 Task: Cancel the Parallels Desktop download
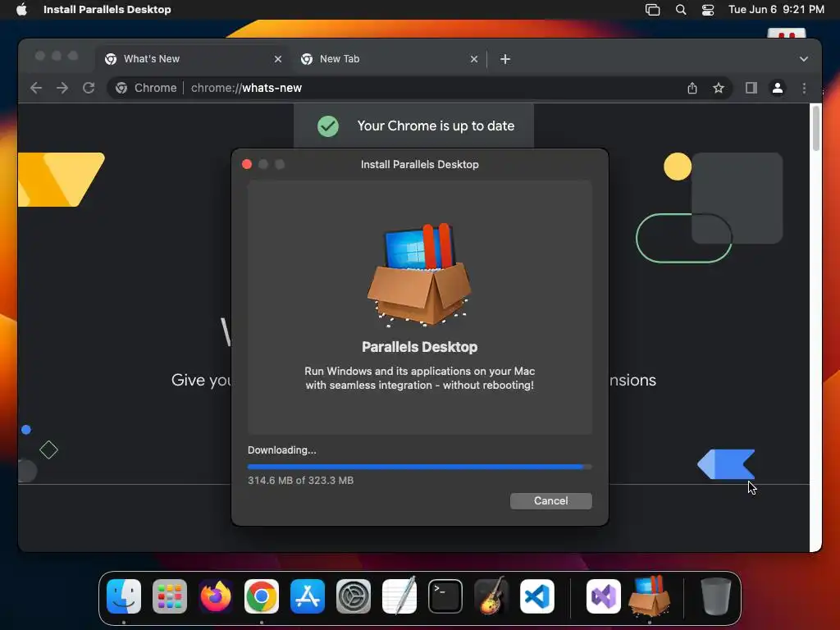point(550,501)
